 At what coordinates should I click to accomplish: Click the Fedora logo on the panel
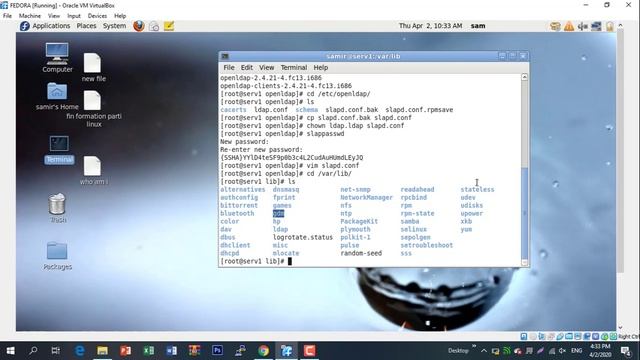click(24, 26)
